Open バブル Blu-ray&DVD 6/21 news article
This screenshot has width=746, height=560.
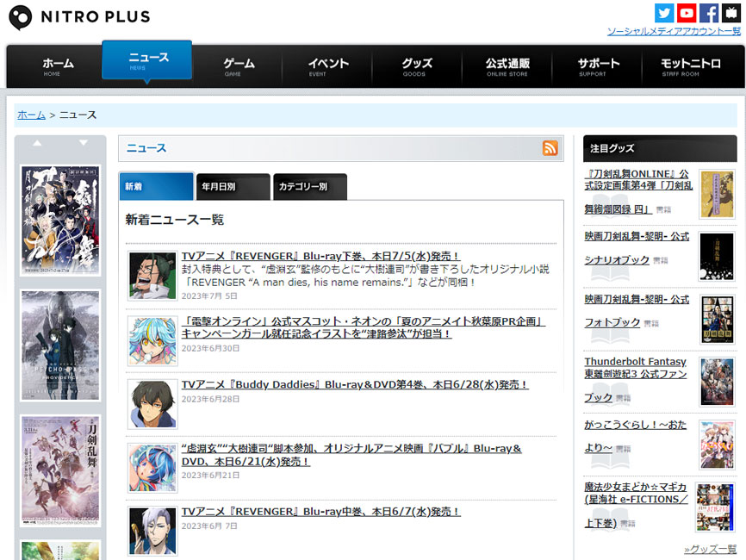tap(351, 455)
